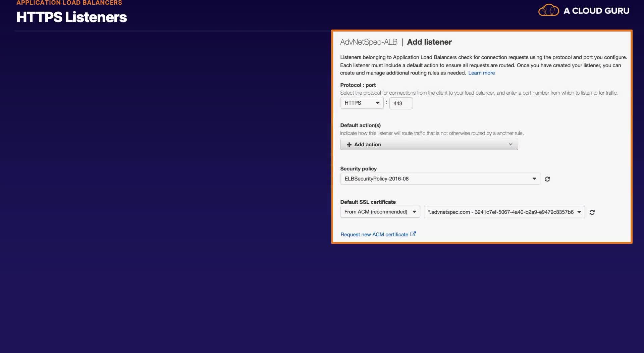
Task: Click the APPLICATION LOAD BALANCERS heading
Action: (69, 3)
